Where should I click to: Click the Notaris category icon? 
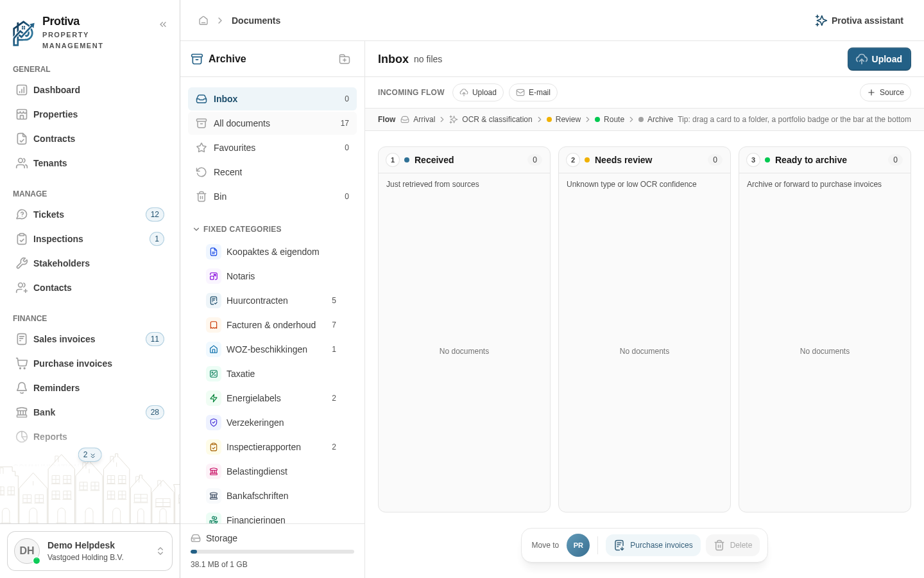click(214, 276)
